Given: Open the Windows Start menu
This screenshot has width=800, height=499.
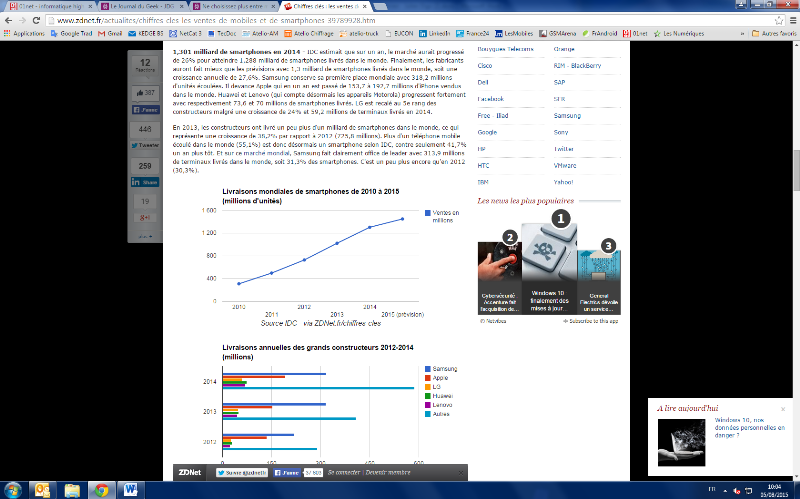Looking at the screenshot, I should coord(13,490).
